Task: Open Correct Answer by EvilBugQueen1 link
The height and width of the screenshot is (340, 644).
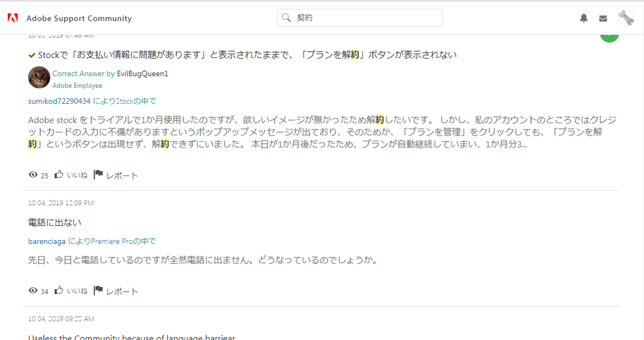Action: point(110,74)
